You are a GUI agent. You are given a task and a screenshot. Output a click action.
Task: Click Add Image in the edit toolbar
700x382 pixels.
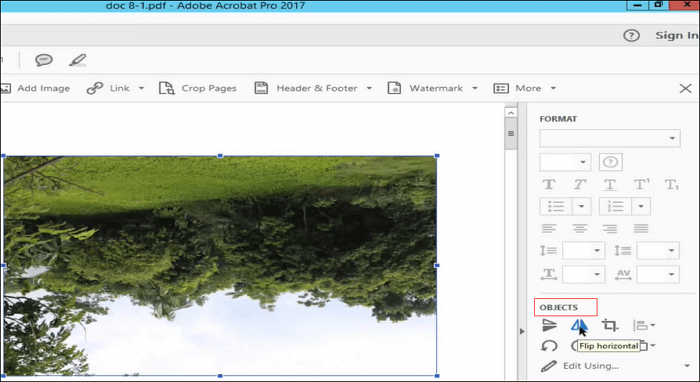click(x=36, y=88)
